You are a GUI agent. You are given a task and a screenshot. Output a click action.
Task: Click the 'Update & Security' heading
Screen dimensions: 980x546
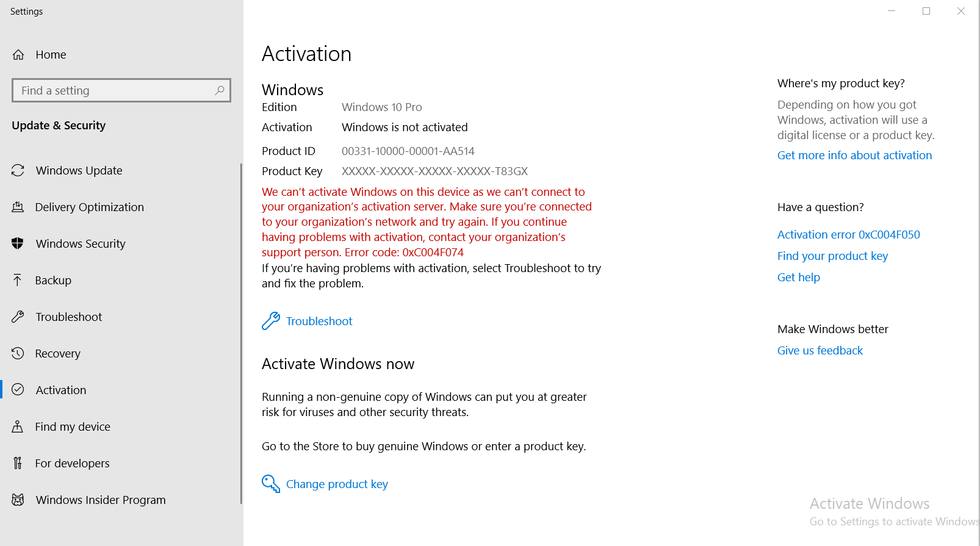click(59, 125)
